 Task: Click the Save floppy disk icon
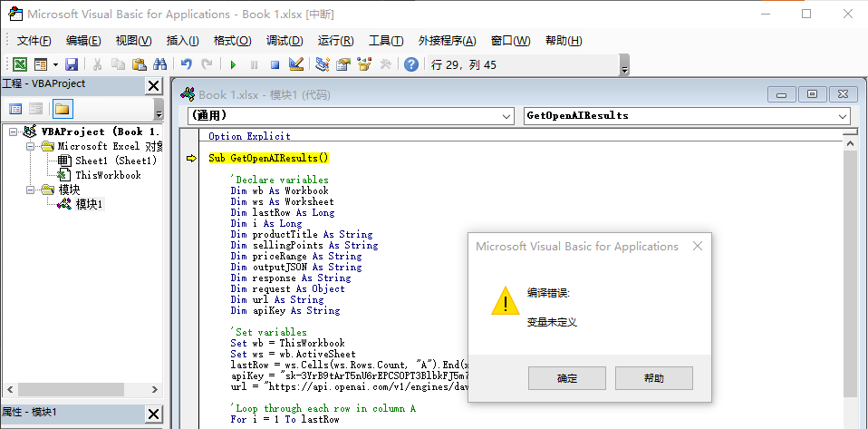(71, 64)
